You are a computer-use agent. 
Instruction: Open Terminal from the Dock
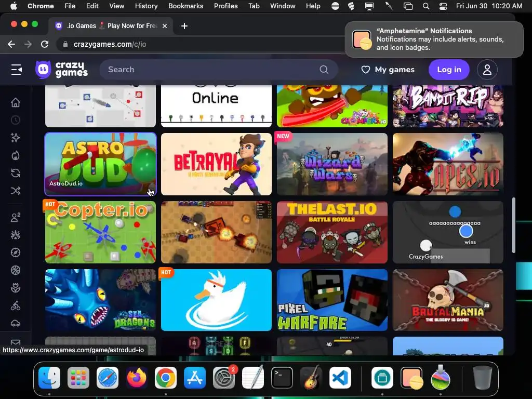[x=282, y=378]
